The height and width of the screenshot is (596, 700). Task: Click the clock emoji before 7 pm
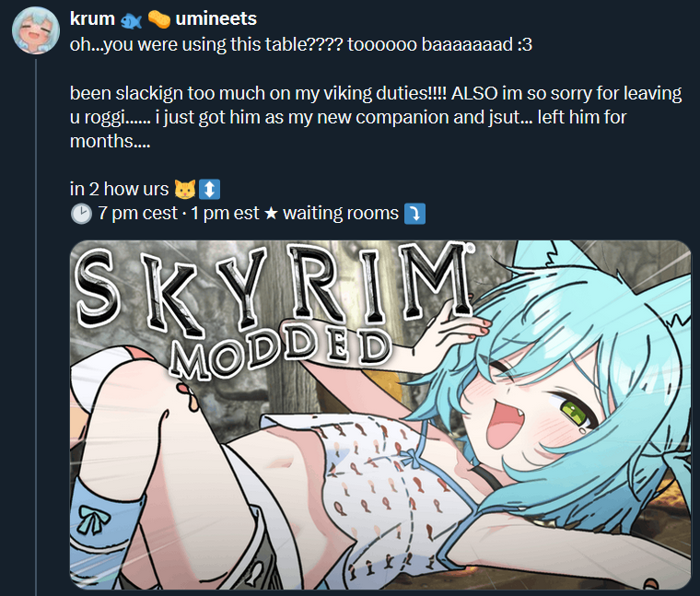(x=81, y=214)
